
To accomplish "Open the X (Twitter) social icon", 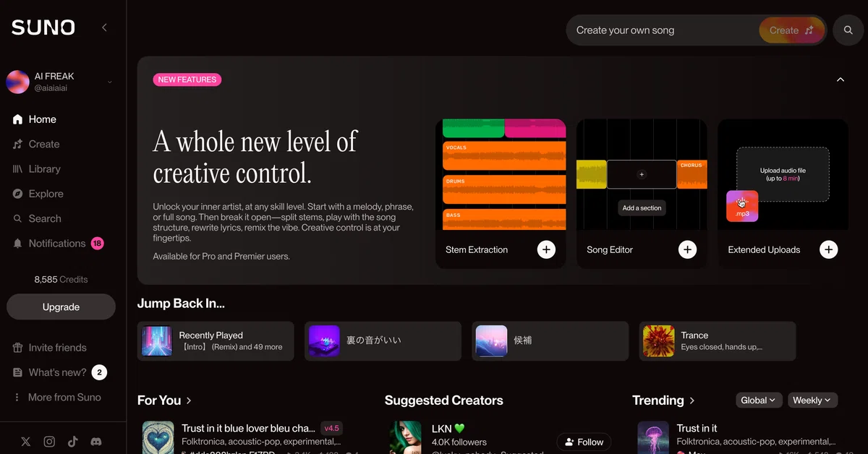I will [26, 442].
